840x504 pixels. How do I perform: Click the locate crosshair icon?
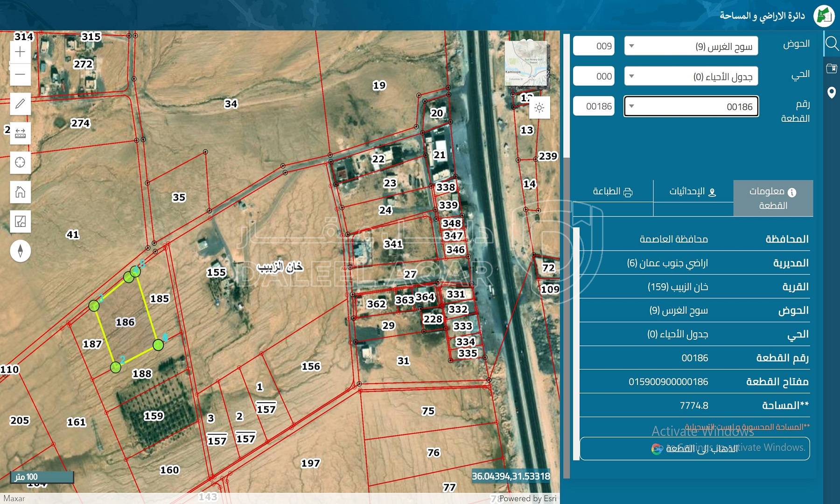pos(20,162)
